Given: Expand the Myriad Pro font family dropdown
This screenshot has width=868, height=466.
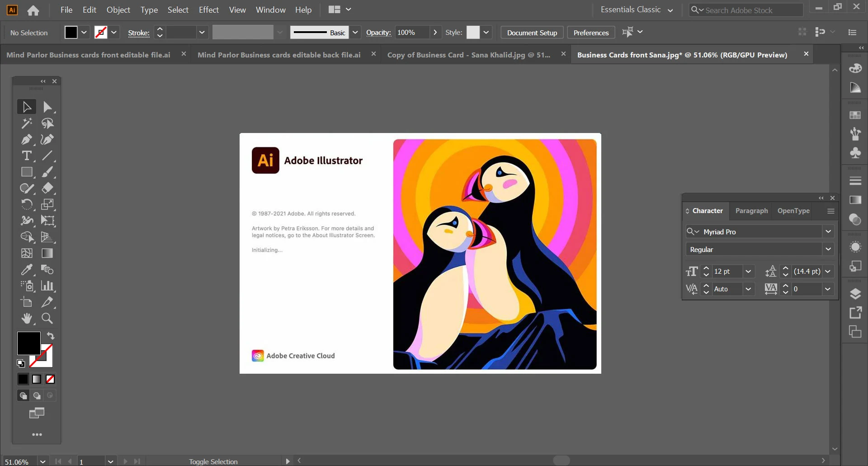Looking at the screenshot, I should click(x=829, y=231).
